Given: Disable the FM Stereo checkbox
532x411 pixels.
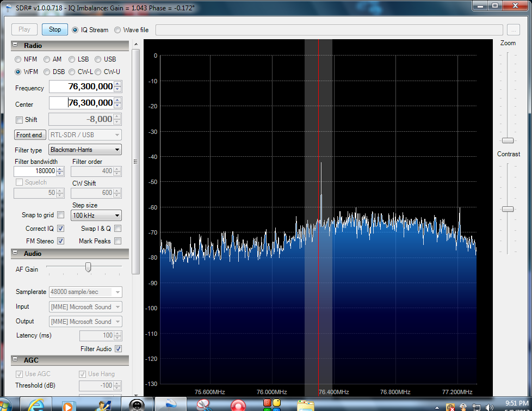Looking at the screenshot, I should coord(61,241).
